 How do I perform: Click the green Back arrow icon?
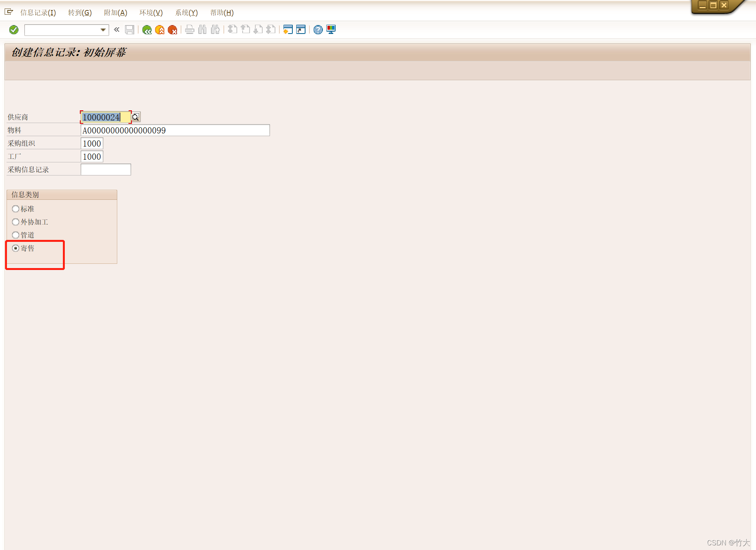(x=147, y=30)
